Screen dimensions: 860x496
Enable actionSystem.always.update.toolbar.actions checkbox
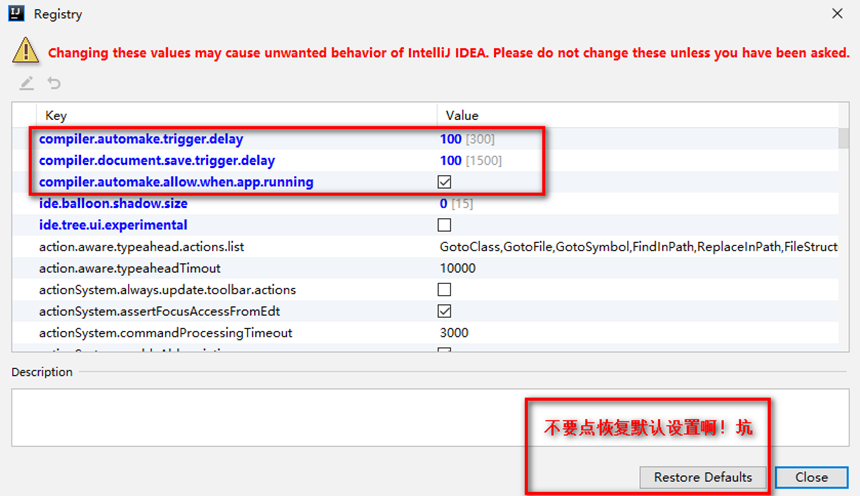coord(445,290)
